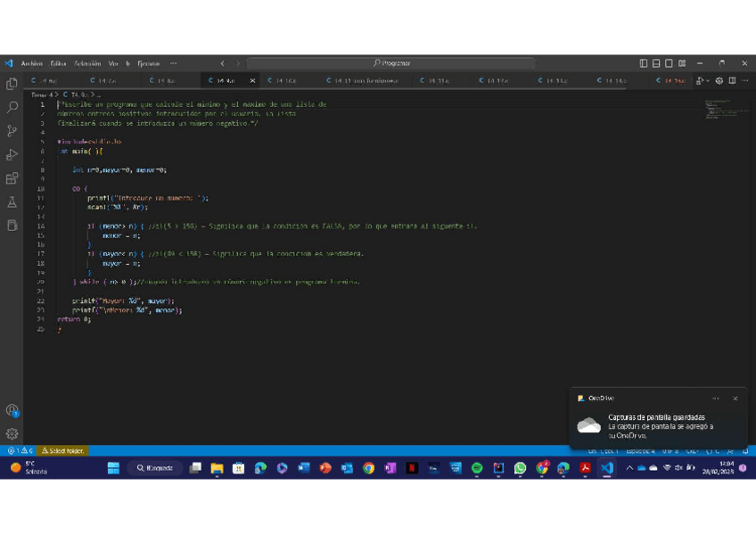The height and width of the screenshot is (534, 756).
Task: Open the Search view in activity bar
Action: [x=12, y=107]
